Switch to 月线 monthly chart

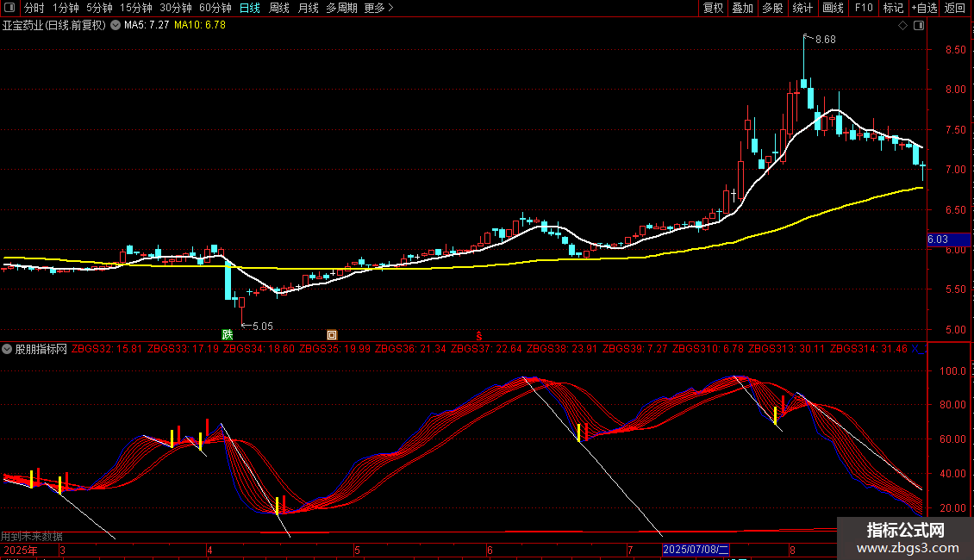point(308,8)
